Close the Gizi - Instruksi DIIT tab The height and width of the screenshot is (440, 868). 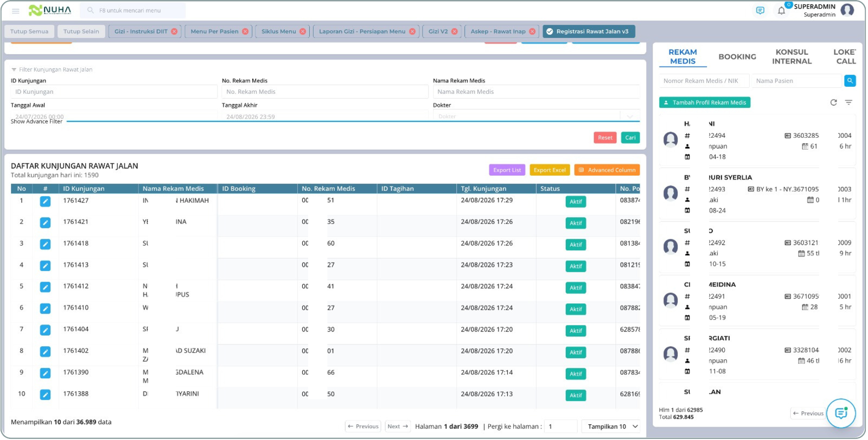(x=174, y=31)
